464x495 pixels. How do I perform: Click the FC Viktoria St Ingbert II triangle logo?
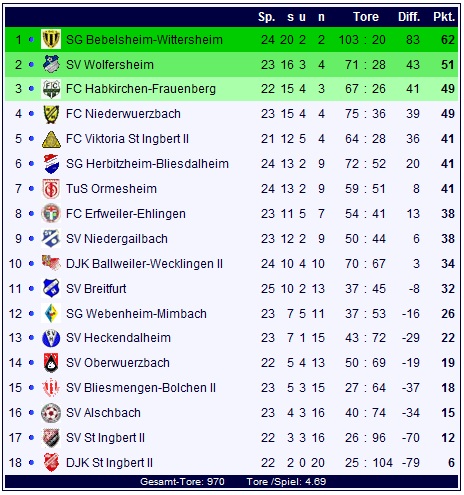[51, 139]
